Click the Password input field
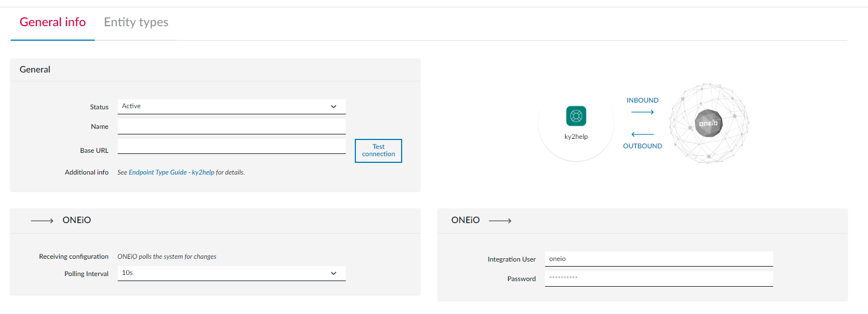 click(659, 278)
